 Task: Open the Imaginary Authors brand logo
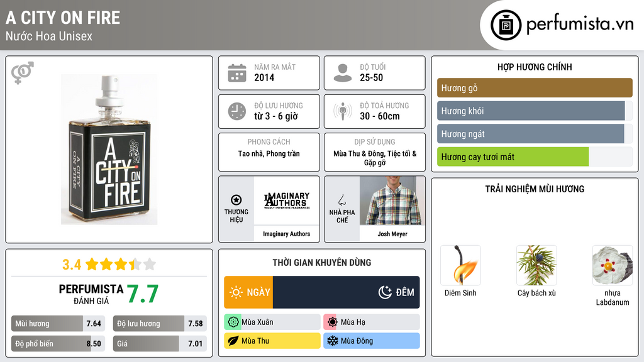point(287,200)
